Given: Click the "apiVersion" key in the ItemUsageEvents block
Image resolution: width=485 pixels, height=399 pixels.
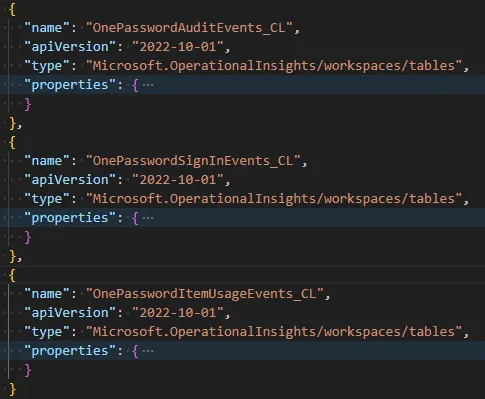Looking at the screenshot, I should 70,313.
